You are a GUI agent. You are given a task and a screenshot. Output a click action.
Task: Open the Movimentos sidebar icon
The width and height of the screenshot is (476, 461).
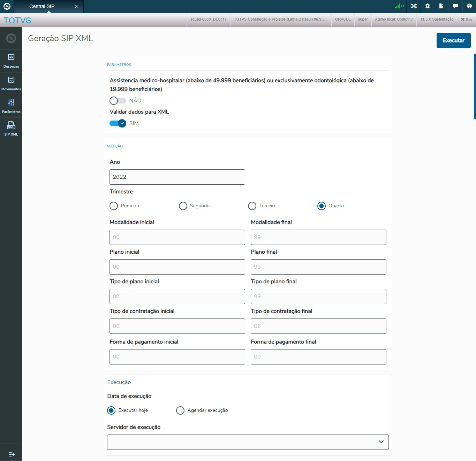coord(11,84)
